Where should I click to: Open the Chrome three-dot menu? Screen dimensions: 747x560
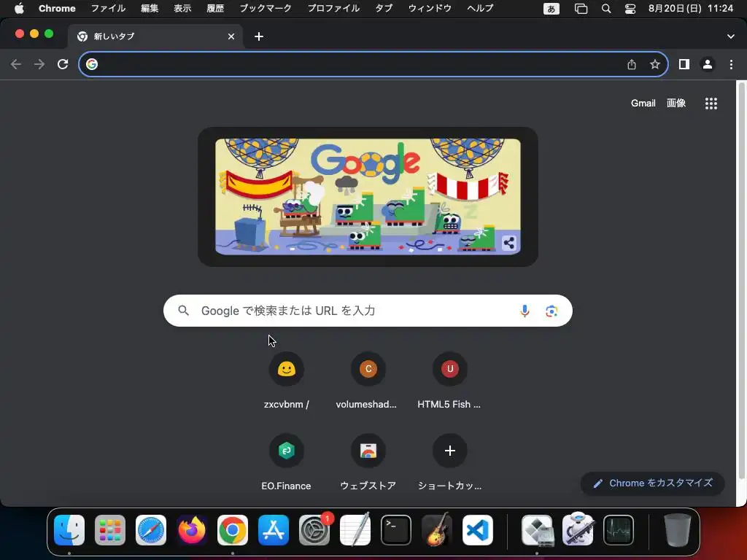point(731,64)
